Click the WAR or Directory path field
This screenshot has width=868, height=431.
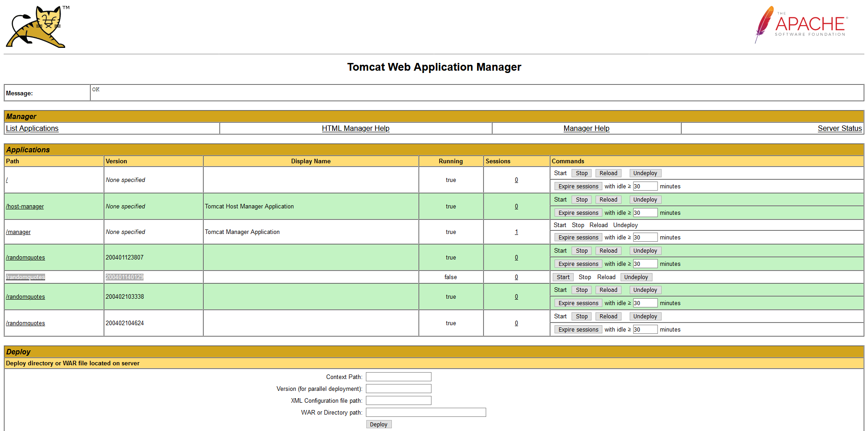tap(426, 412)
